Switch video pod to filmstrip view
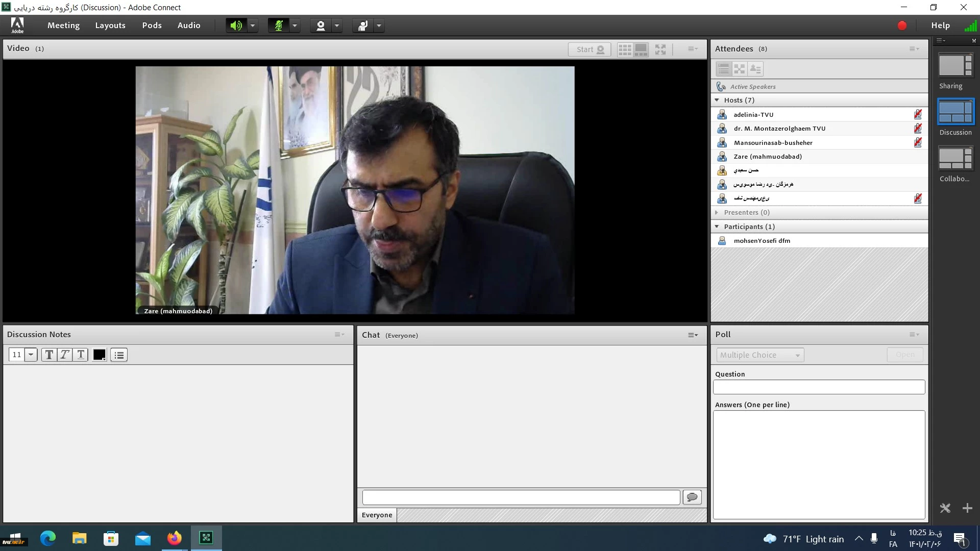Screen dimensions: 980x551 641,49
